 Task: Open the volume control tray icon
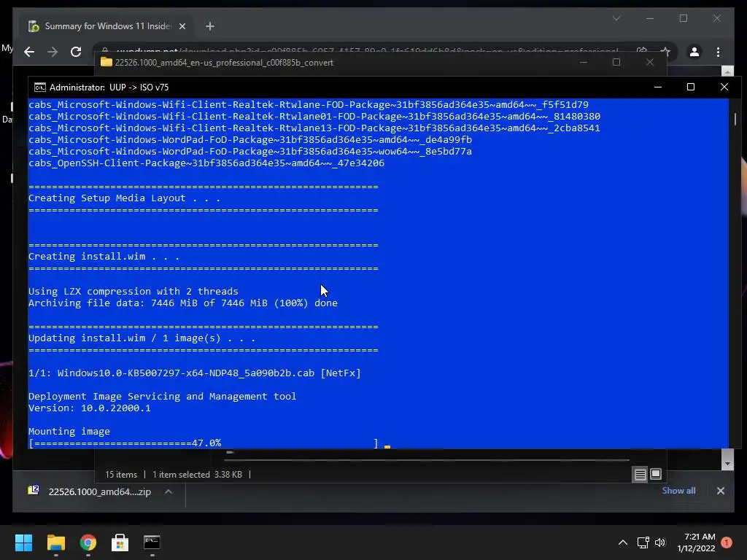tap(660, 542)
